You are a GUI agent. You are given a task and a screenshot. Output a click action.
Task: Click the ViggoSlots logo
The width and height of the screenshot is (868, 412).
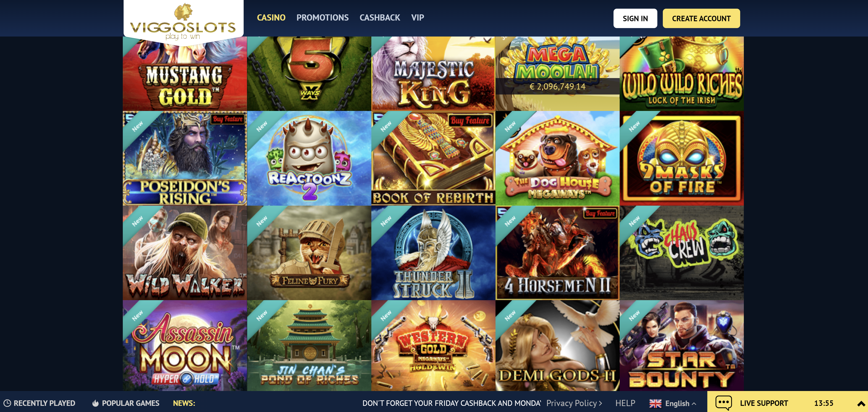coord(183,22)
